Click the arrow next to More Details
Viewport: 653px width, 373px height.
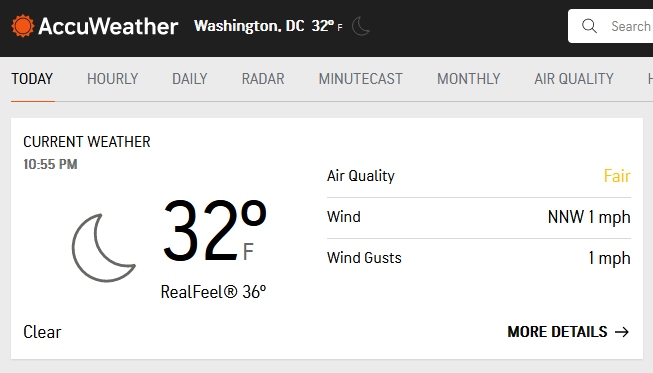[622, 332]
